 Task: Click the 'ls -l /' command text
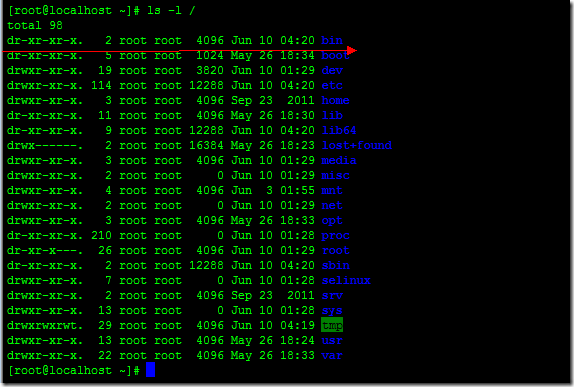click(171, 10)
